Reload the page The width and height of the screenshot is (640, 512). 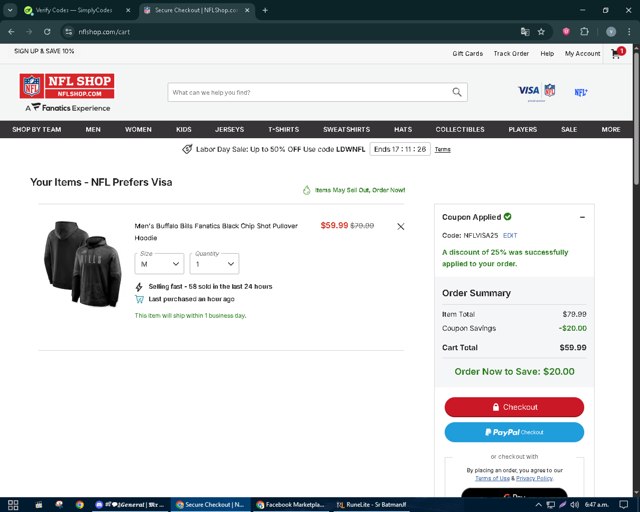47,32
